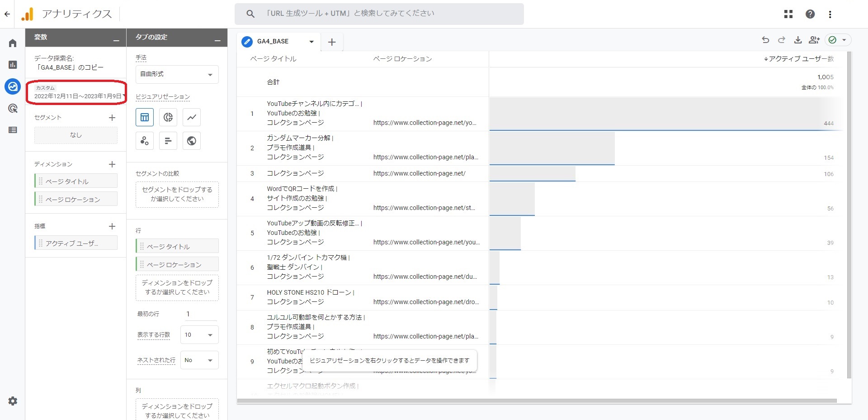Open the data quality status indicator
Screen dimensions: 868x420
pos(838,40)
